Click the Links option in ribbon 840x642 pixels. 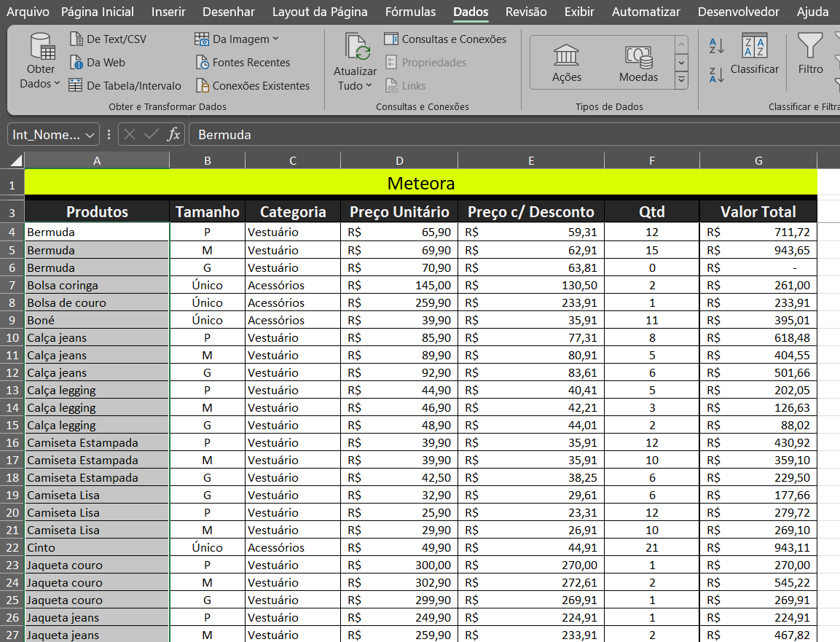click(405, 86)
